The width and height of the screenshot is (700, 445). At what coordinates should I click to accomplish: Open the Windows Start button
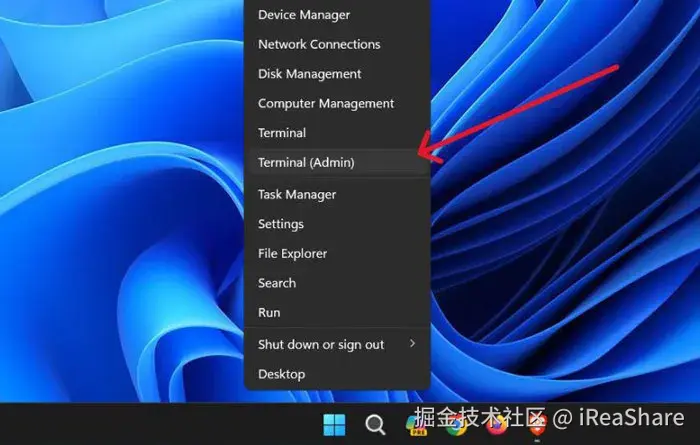(334, 424)
